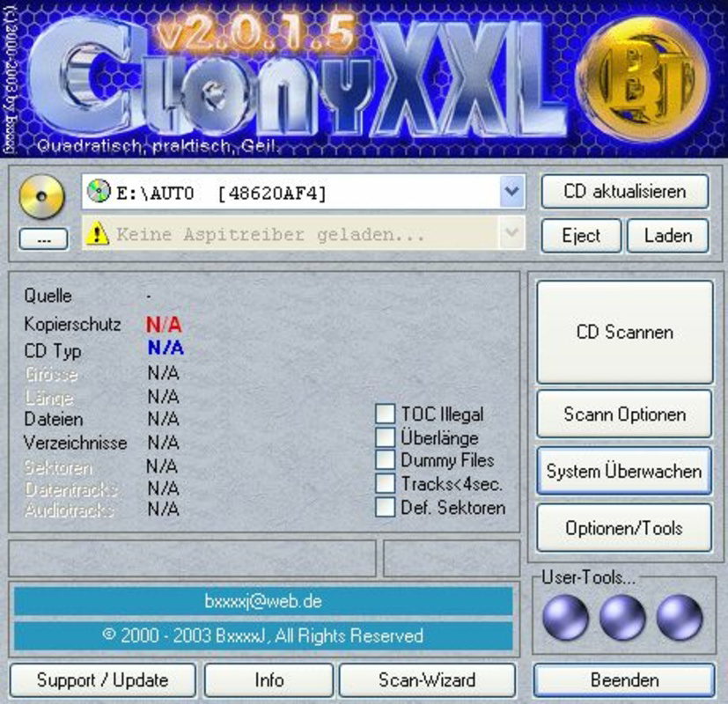Click the CD Typ label
The image size is (728, 704).
pos(53,351)
